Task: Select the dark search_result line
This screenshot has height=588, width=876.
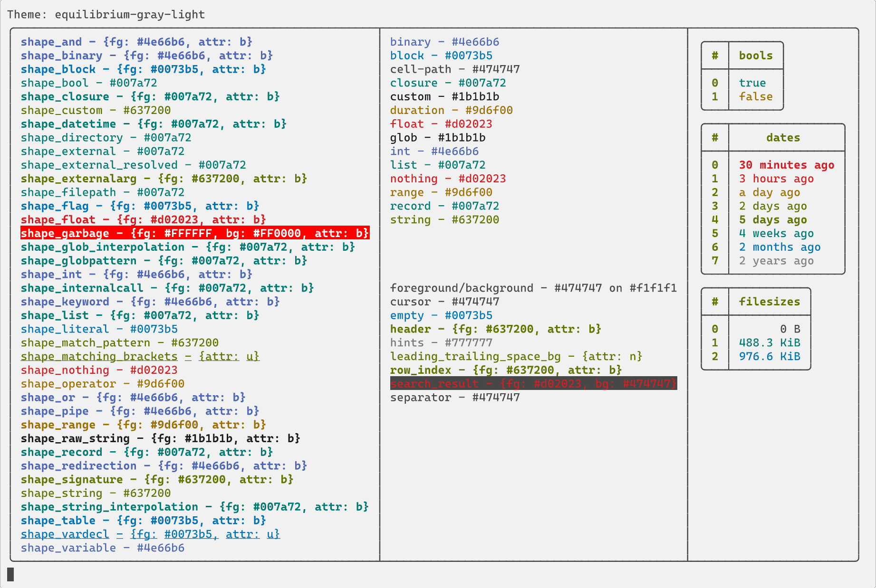Action: pos(534,384)
